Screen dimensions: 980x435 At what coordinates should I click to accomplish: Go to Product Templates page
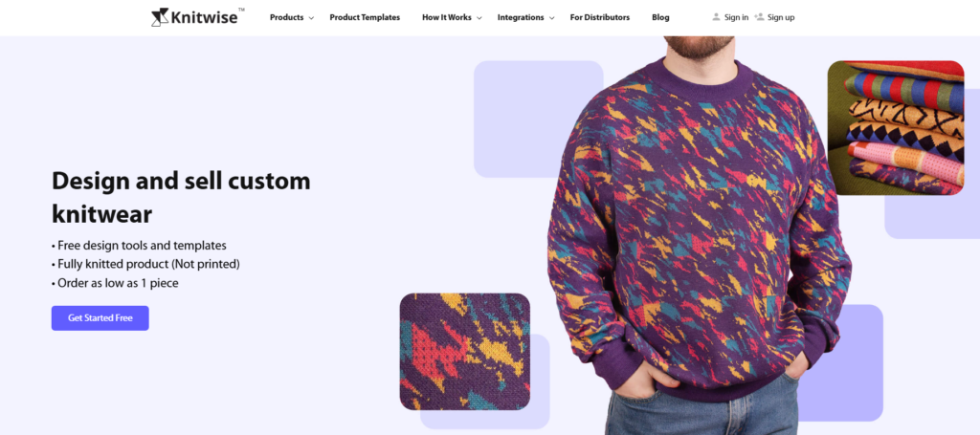[365, 17]
